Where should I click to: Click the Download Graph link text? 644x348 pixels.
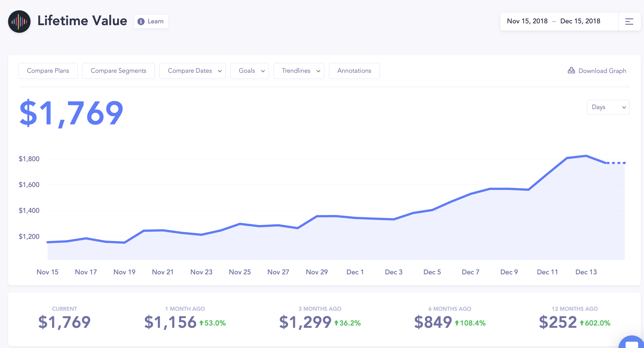[602, 71]
